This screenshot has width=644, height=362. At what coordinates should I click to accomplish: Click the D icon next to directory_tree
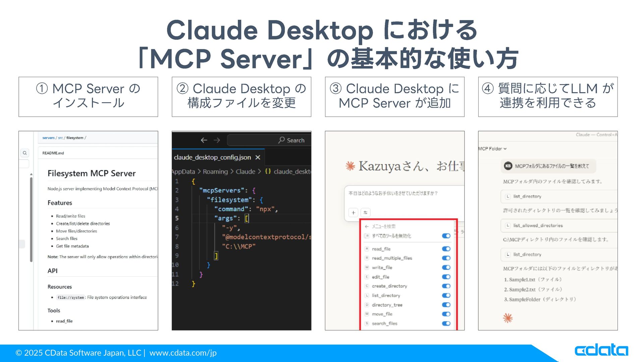367,305
